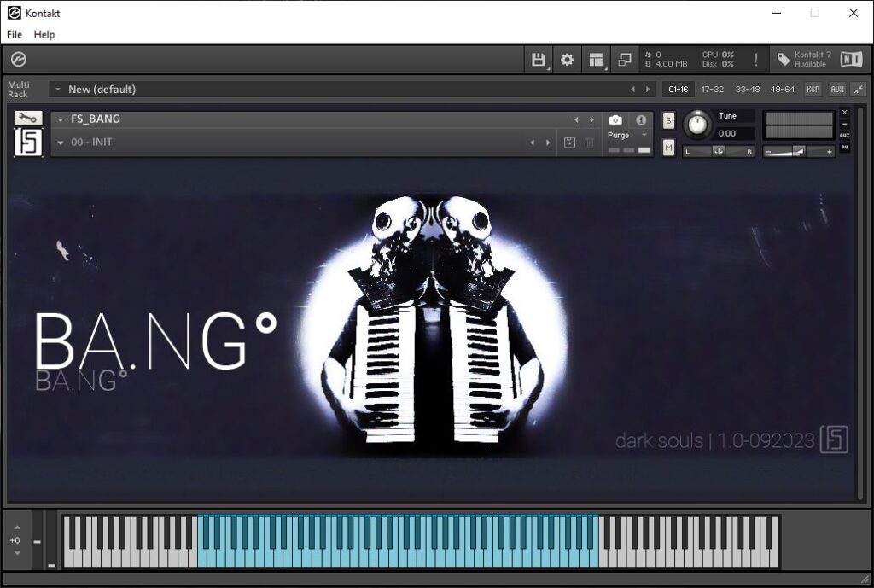Open the FS_BANG instrument dropdown
The image size is (874, 588).
[61, 119]
